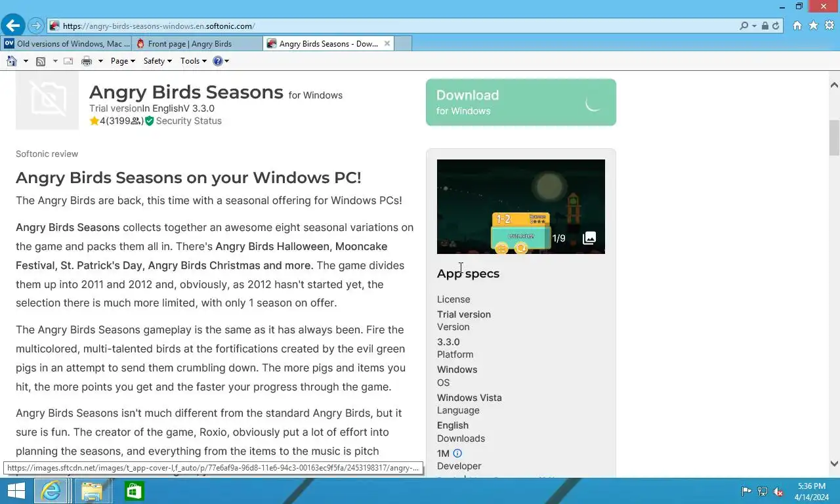Viewport: 840px width, 504px height.
Task: Click the page scrollbar down arrow
Action: click(834, 463)
